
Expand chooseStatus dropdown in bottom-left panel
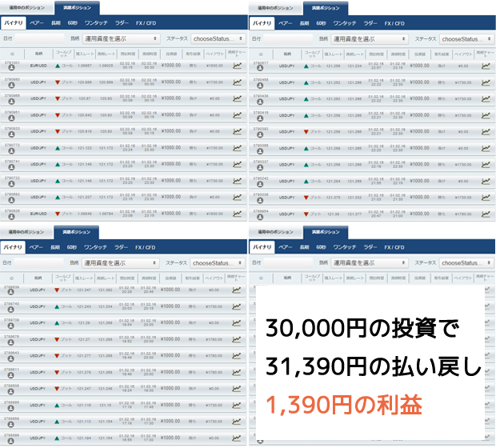[x=218, y=263]
